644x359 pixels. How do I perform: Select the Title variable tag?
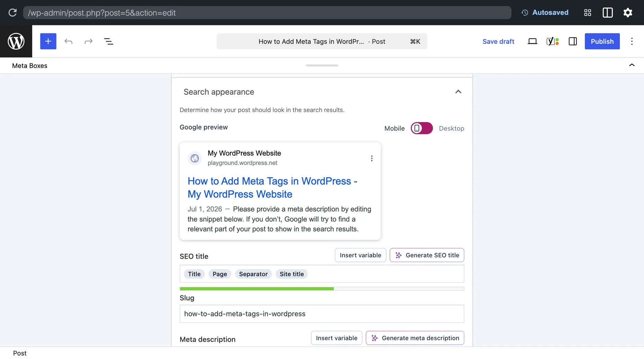point(194,274)
